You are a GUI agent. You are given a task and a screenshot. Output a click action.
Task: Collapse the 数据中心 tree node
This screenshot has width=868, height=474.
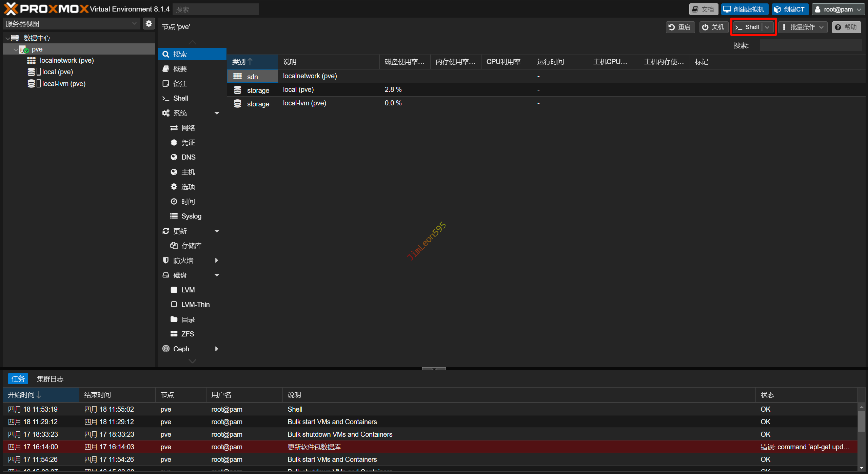pyautogui.click(x=8, y=38)
